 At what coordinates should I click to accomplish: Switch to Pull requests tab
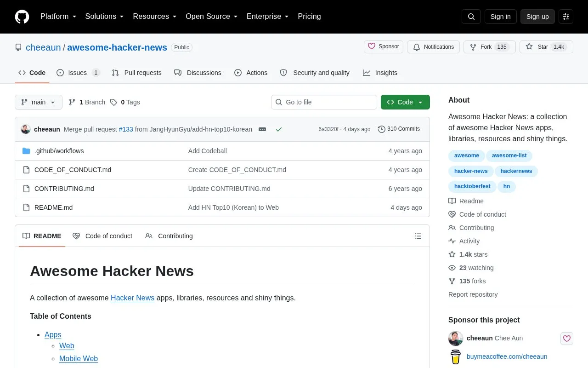137,73
